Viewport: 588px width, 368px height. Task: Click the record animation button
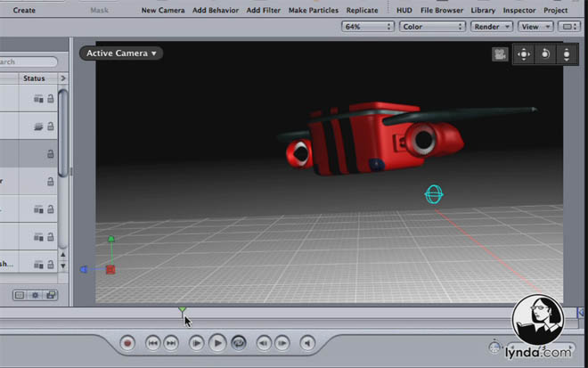(x=127, y=343)
